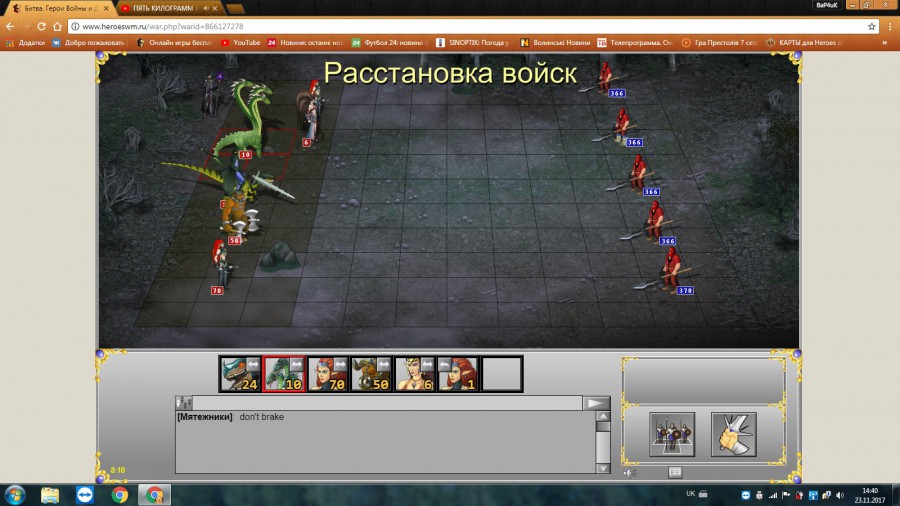Select the lizard rider unit card numbered 24

[240, 374]
